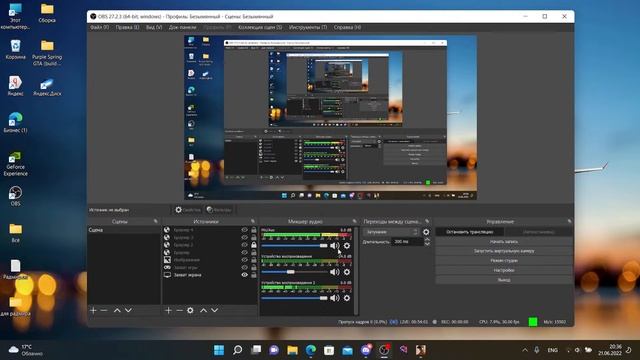Open the Док-панели menu
Image resolution: width=640 pixels, height=360 pixels.
[x=182, y=27]
